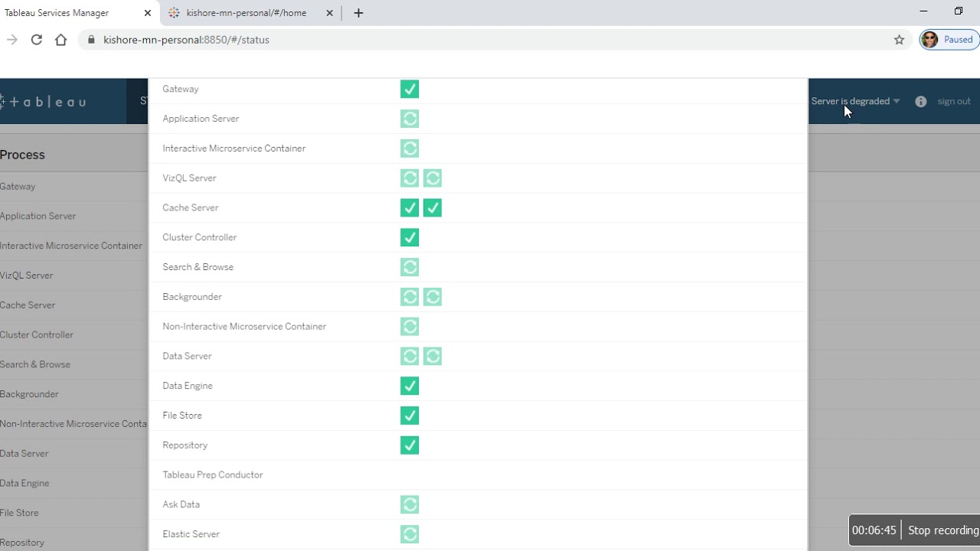The image size is (980, 551).
Task: Click Interactive Microservice Container label in popup
Action: click(x=234, y=148)
